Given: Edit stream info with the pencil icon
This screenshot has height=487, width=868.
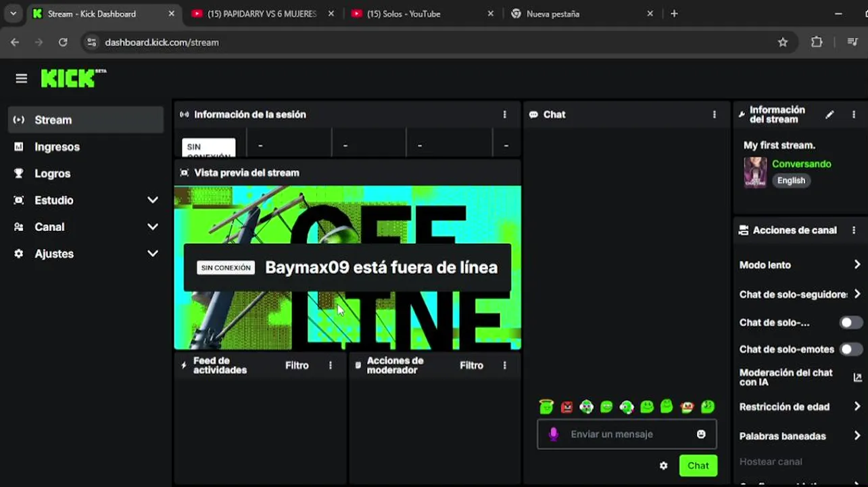Looking at the screenshot, I should tap(829, 115).
